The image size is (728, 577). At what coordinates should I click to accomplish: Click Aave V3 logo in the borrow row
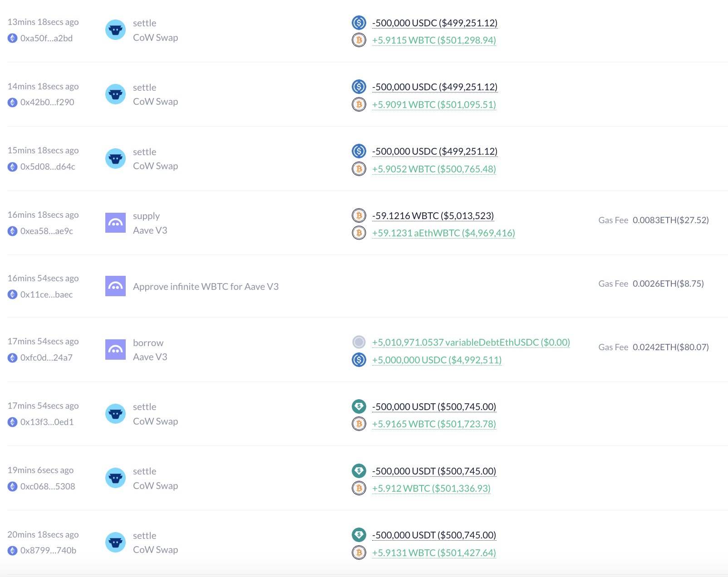tap(115, 350)
